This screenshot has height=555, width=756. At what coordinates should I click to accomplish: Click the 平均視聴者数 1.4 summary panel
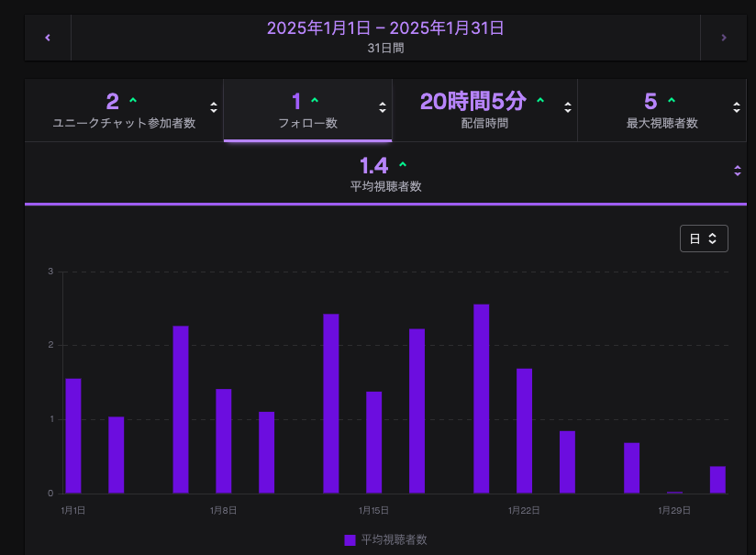click(385, 172)
